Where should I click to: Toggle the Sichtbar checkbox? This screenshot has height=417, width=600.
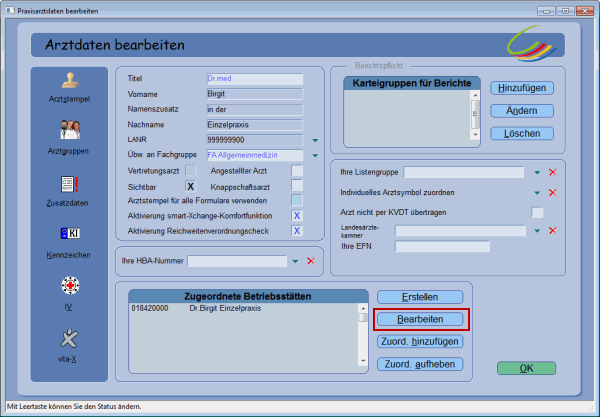coord(190,186)
